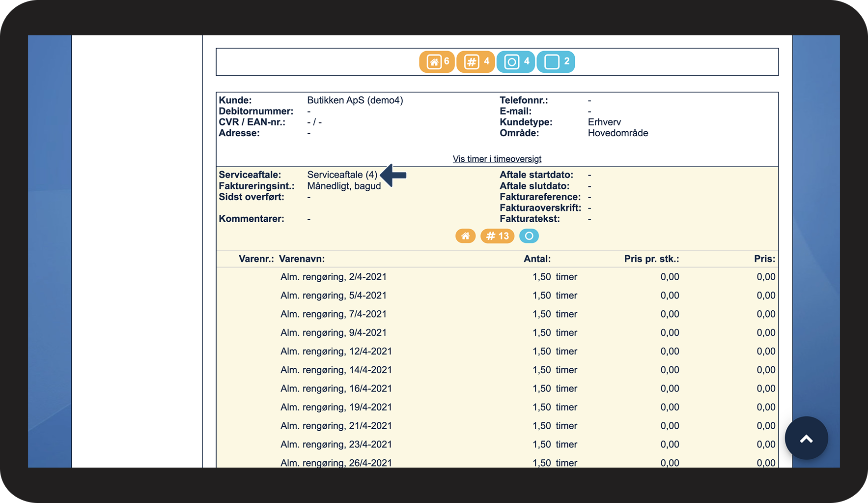This screenshot has width=868, height=503.
Task: Click the customer name 'Butikken ApS (demo4)'
Action: (x=355, y=100)
